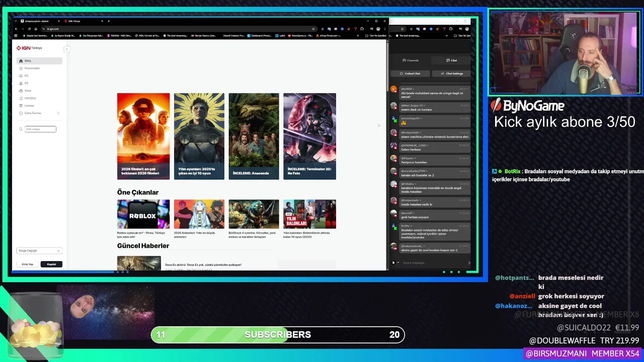Open the Yılın oyunları 2025 card
The image size is (644, 362).
199,136
